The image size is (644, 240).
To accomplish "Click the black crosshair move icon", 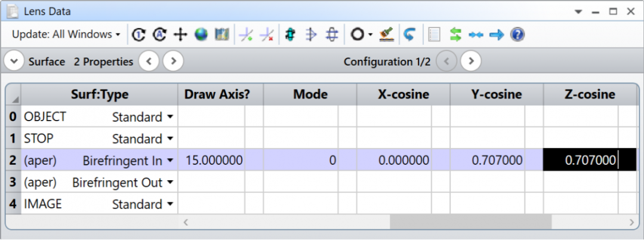I will [x=180, y=35].
